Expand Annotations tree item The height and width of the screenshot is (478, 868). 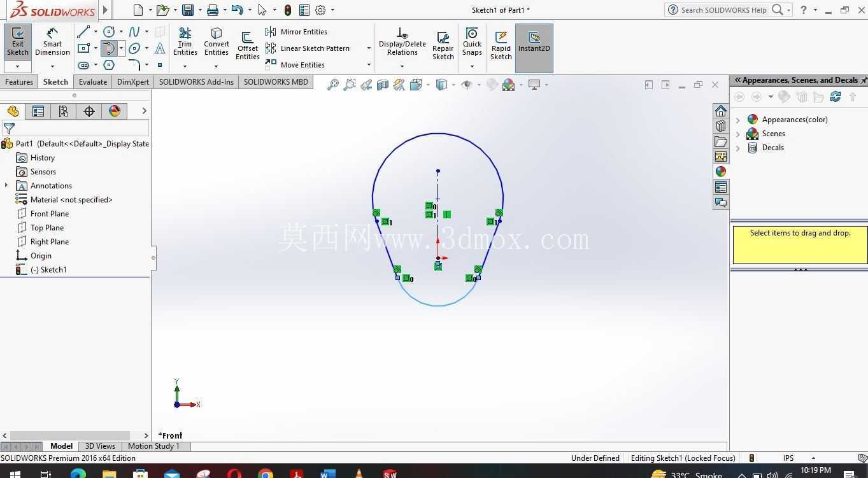(x=6, y=186)
